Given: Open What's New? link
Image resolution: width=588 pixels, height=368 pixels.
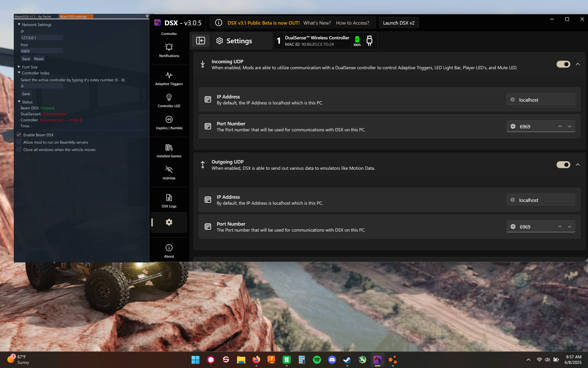Looking at the screenshot, I should coord(317,23).
